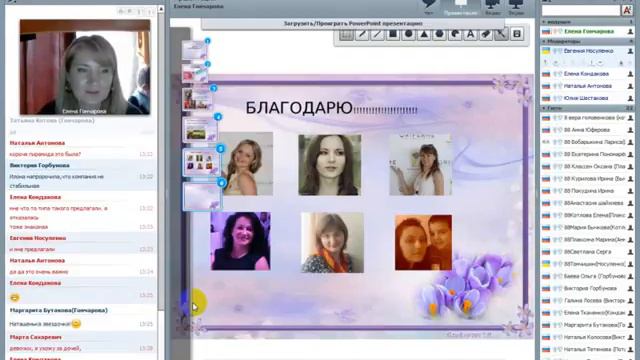Click Маргарита Бутакова(Гончарова) name in chat

(59, 310)
